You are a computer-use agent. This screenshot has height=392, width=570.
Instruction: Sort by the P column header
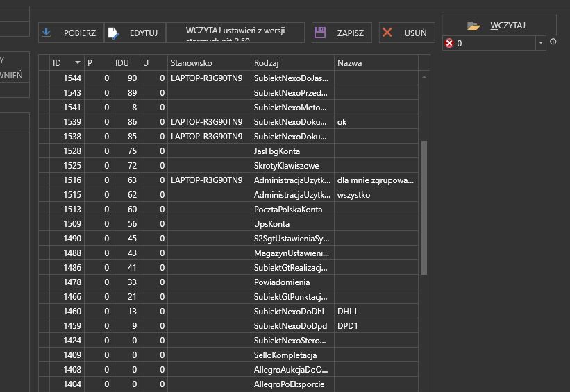coord(98,63)
